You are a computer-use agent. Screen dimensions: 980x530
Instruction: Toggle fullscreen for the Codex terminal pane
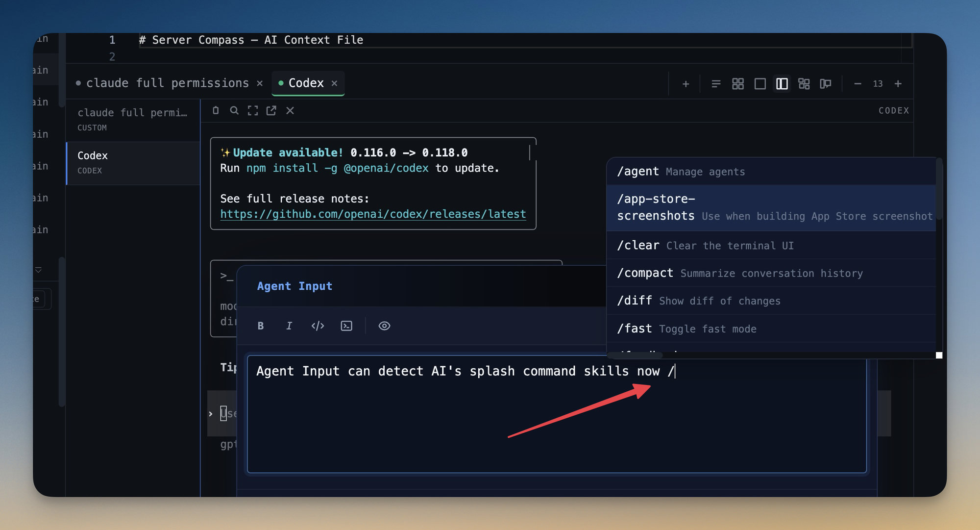pos(253,110)
